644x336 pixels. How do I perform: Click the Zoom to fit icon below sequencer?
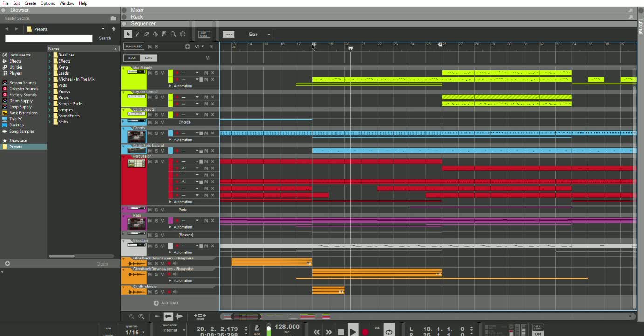(x=200, y=316)
